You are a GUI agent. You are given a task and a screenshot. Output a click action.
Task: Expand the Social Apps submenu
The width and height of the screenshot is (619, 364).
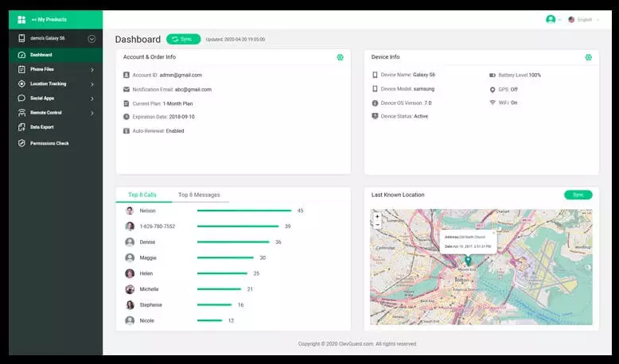[x=92, y=99]
